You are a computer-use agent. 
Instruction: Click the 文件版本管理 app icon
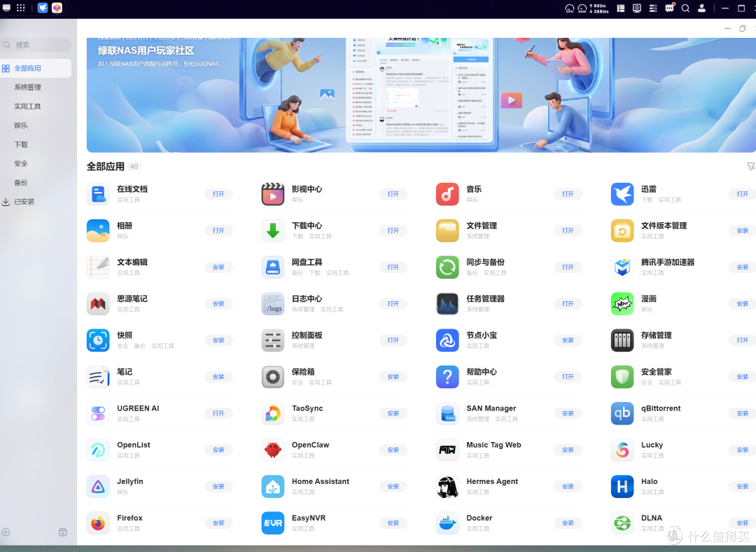click(622, 230)
